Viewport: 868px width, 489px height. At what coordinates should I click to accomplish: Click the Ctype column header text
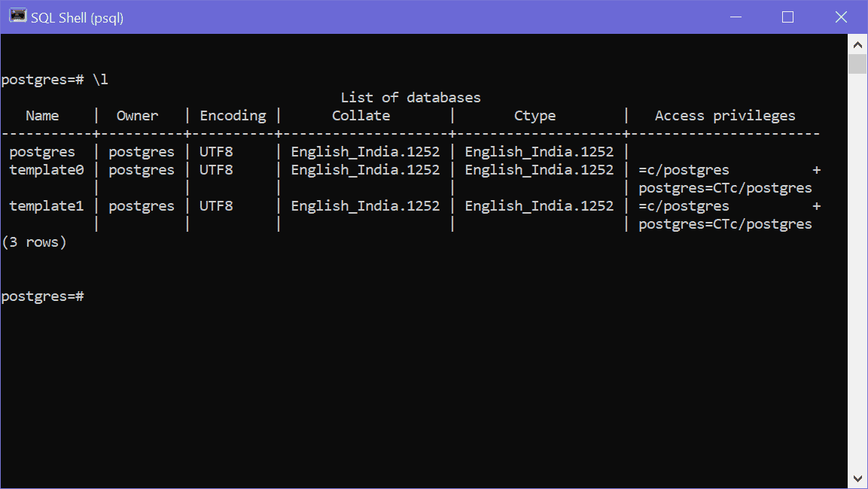(535, 115)
